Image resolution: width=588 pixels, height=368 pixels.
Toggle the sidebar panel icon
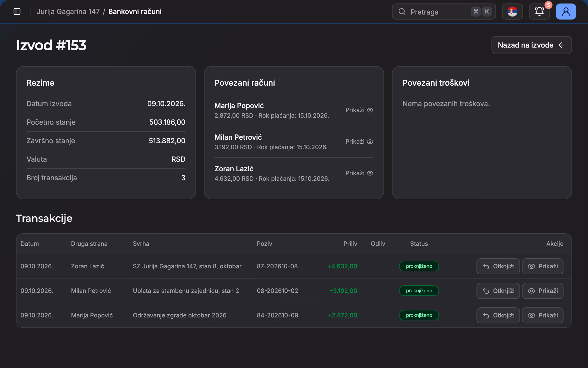(17, 12)
